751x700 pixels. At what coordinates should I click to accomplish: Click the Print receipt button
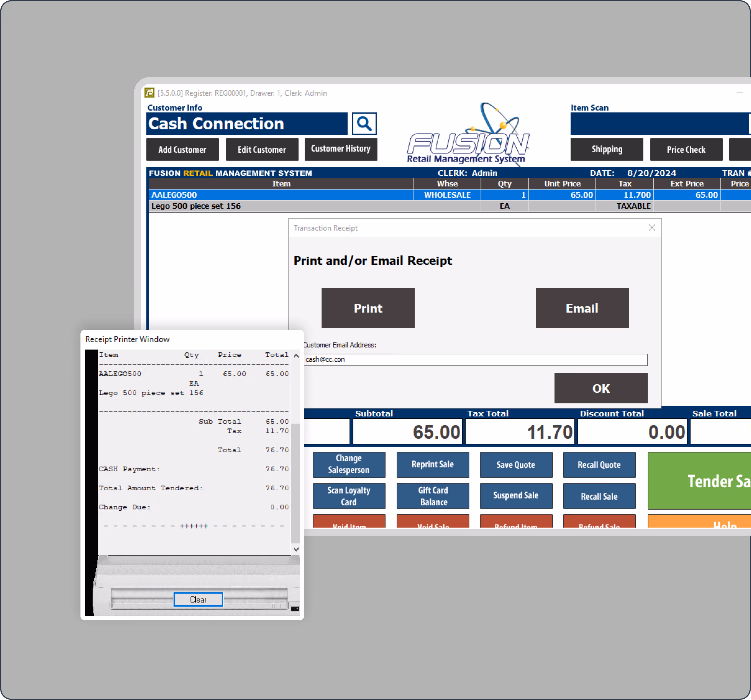point(368,308)
